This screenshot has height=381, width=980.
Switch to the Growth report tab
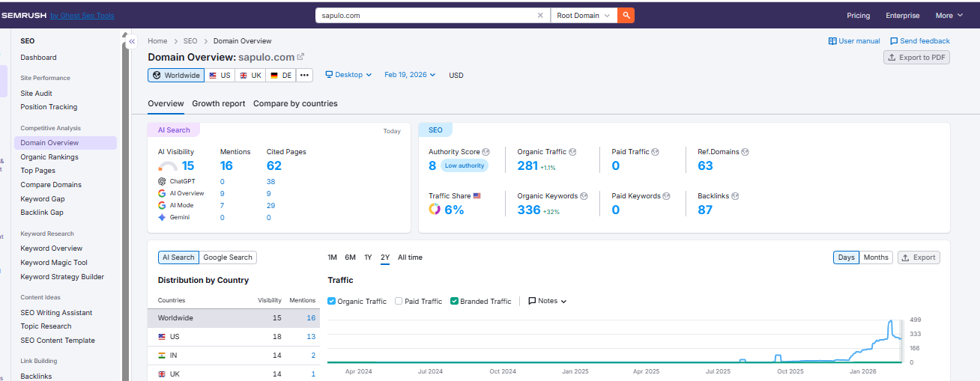point(219,103)
